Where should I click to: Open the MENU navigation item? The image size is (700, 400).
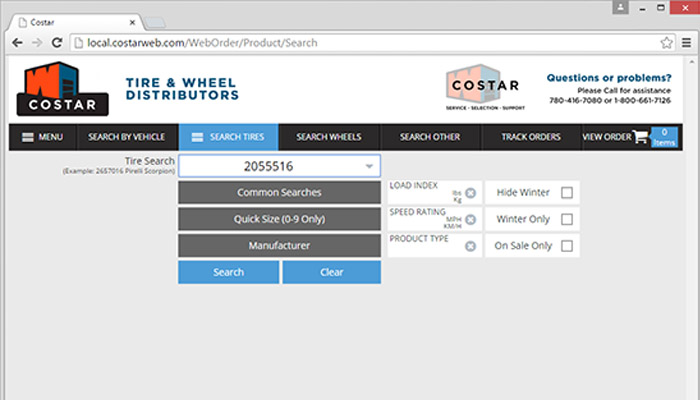[x=43, y=137]
